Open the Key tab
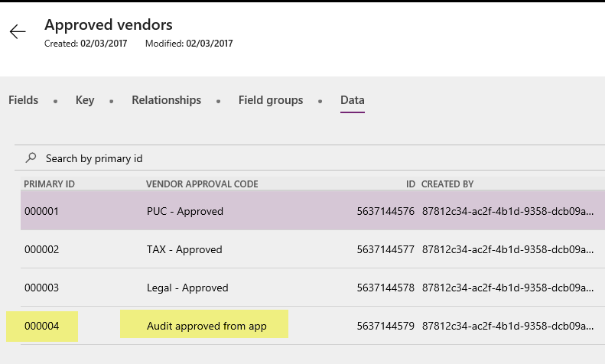Image resolution: width=605 pixels, height=364 pixels. pos(85,100)
